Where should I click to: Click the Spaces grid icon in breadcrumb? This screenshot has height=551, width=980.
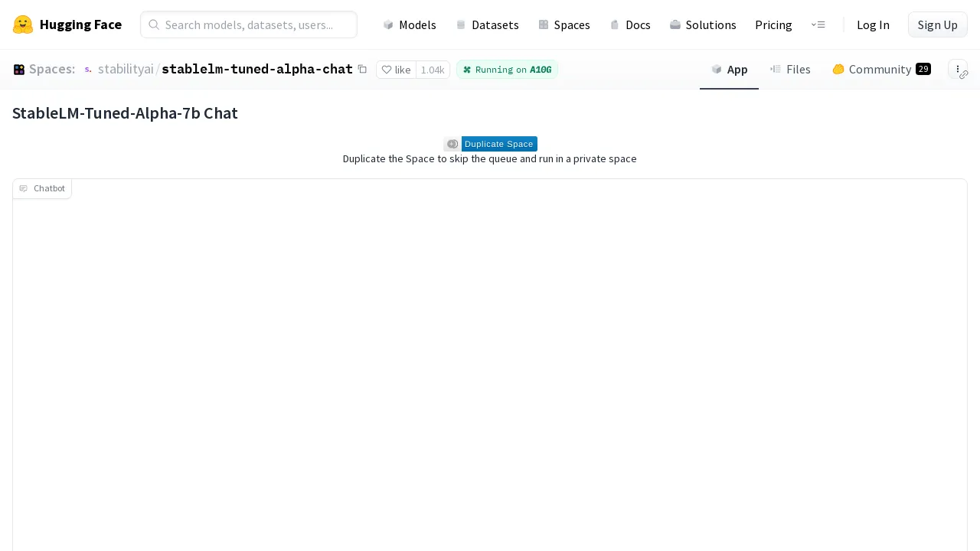pyautogui.click(x=19, y=70)
